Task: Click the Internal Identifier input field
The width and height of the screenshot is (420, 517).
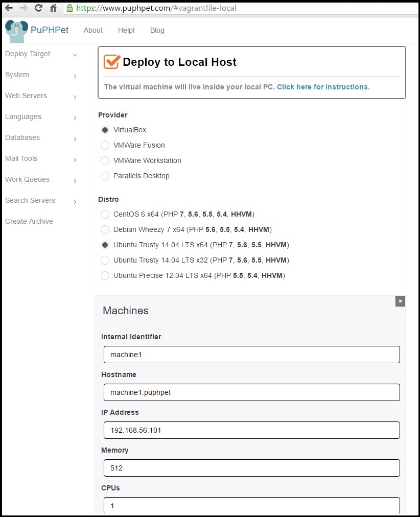Action: pos(252,355)
